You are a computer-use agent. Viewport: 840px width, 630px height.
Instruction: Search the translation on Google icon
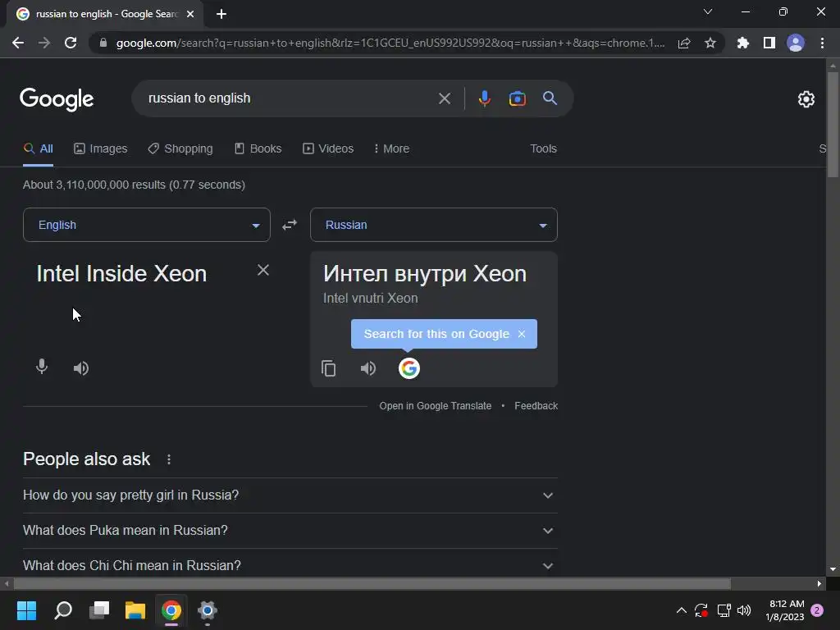pyautogui.click(x=409, y=368)
